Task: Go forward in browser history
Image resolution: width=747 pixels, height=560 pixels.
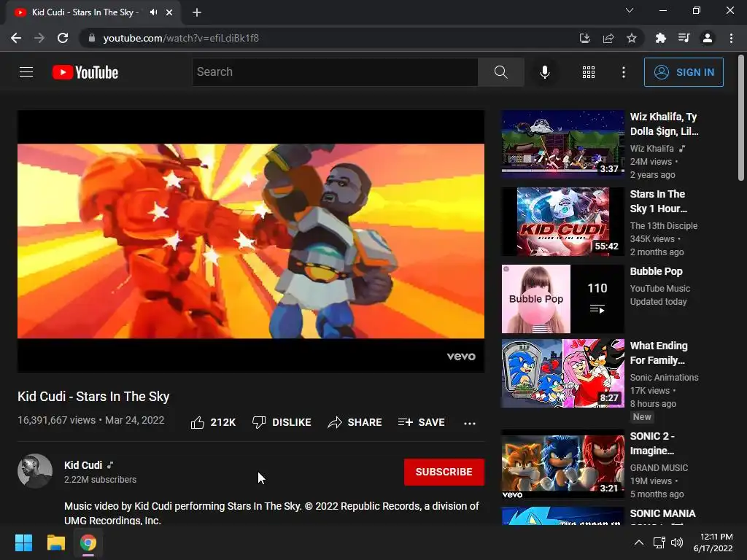Action: (39, 38)
